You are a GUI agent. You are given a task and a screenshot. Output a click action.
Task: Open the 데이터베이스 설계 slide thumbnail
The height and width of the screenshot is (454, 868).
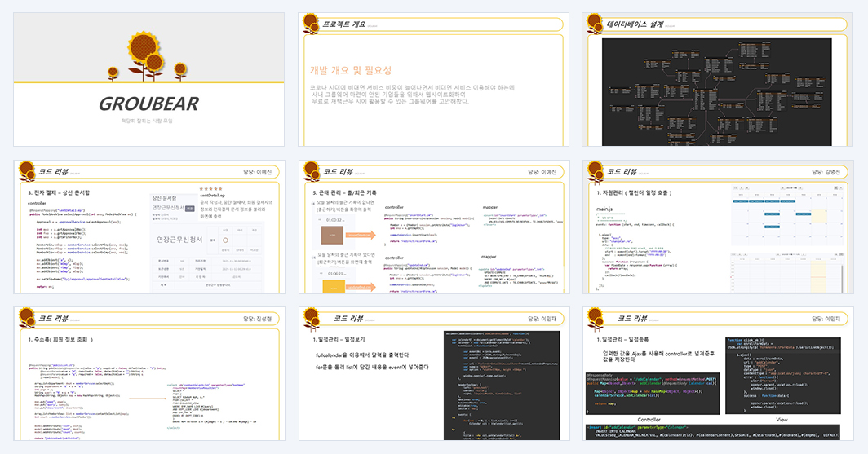tap(717, 80)
